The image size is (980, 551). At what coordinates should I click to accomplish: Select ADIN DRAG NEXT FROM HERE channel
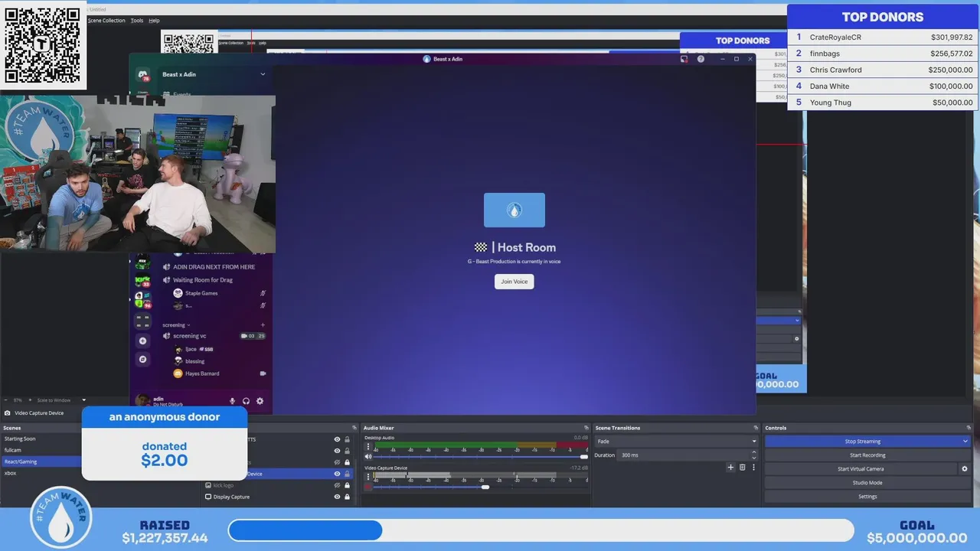point(214,267)
